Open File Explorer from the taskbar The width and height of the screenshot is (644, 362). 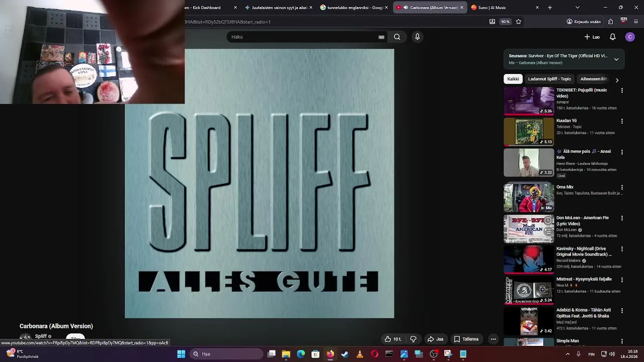point(286,354)
